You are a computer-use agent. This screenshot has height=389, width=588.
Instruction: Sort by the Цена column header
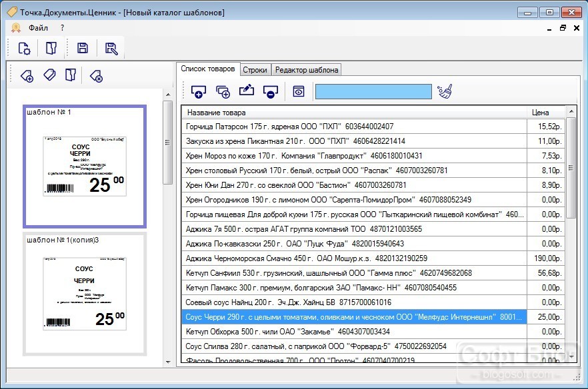545,113
